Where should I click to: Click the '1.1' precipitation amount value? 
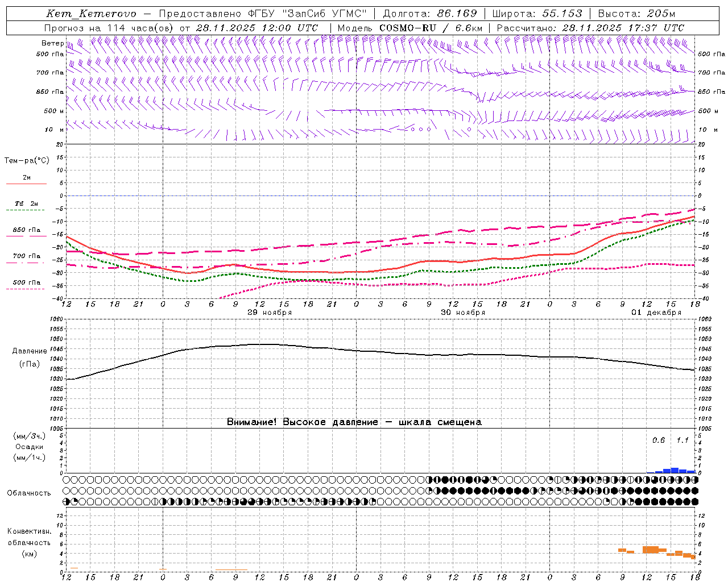click(x=682, y=440)
